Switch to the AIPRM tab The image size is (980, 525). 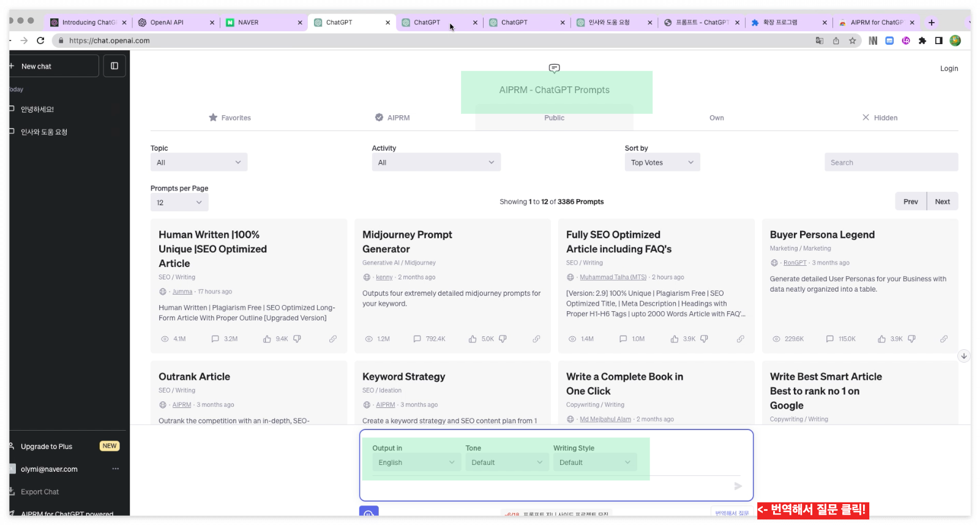392,118
